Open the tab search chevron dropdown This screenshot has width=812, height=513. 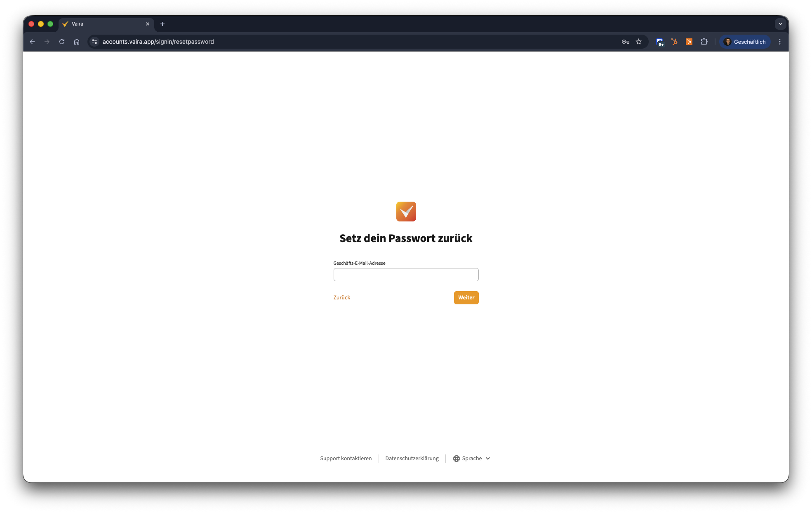(x=780, y=24)
